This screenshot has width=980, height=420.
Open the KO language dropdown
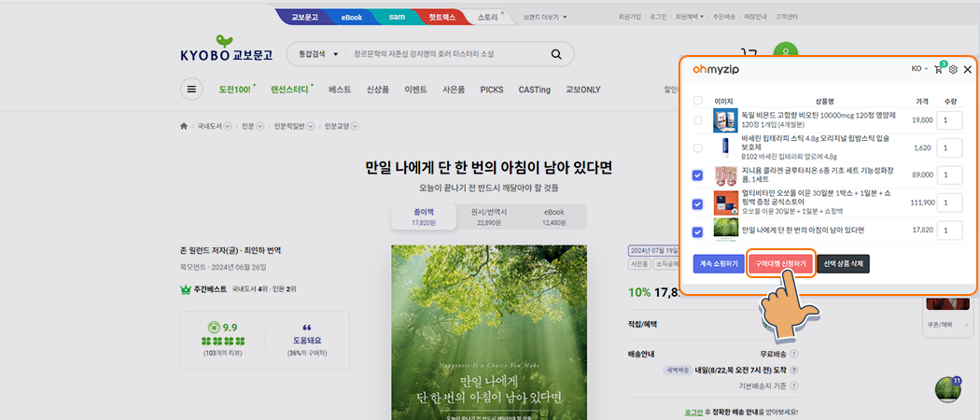pyautogui.click(x=920, y=69)
